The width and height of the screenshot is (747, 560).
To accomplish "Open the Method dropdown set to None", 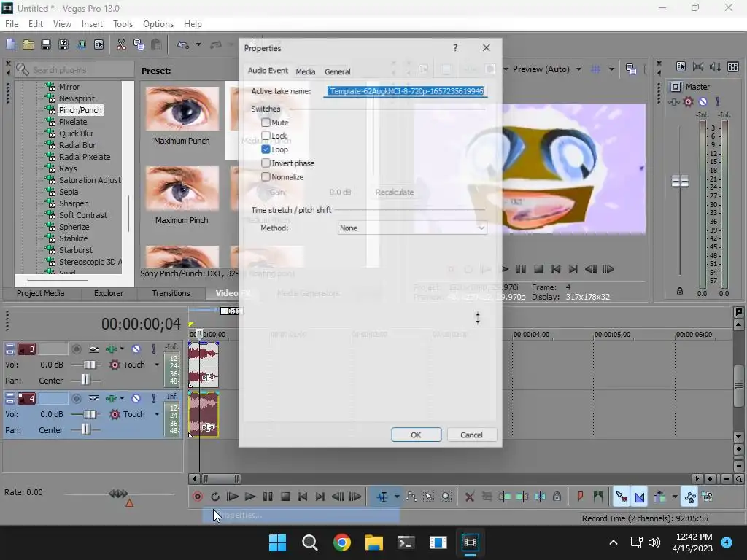I will 412,227.
